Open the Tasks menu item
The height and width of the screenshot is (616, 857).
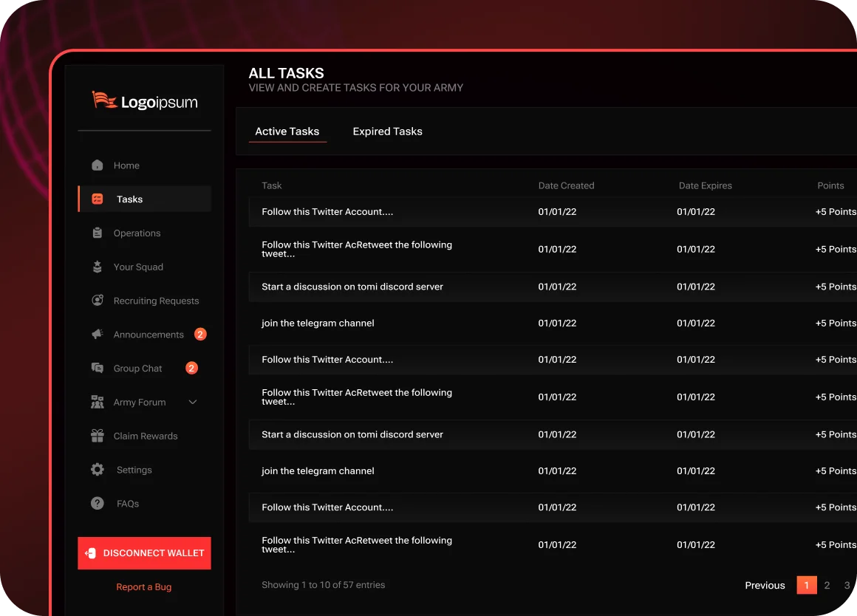(x=129, y=199)
